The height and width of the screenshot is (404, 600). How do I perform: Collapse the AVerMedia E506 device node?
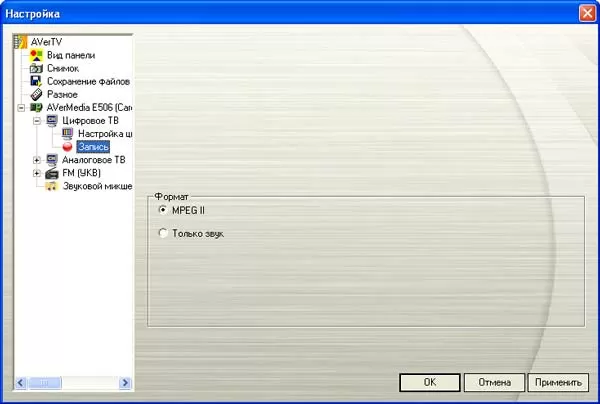[x=21, y=107]
